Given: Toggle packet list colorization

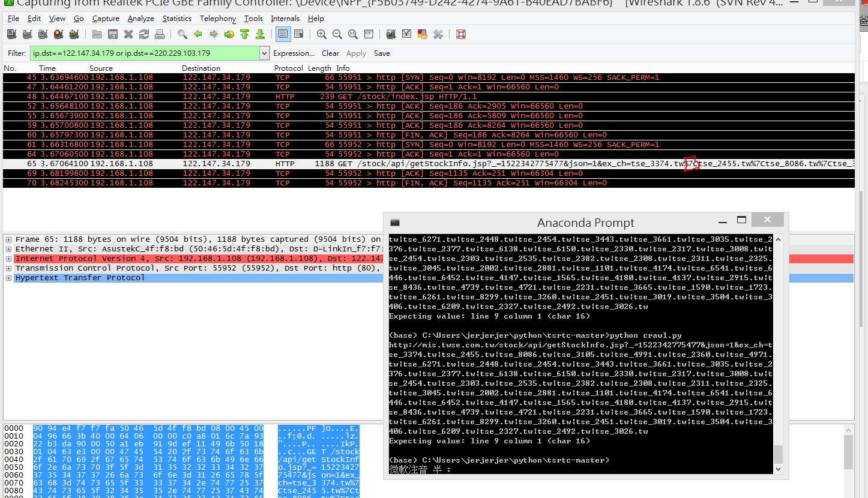Looking at the screenshot, I should pyautogui.click(x=283, y=34).
